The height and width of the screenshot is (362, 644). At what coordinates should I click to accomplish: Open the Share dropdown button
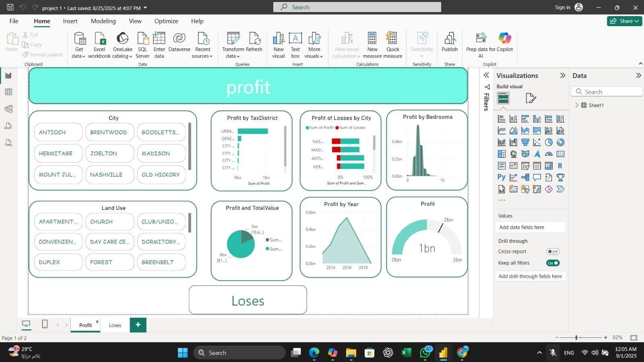tap(624, 21)
